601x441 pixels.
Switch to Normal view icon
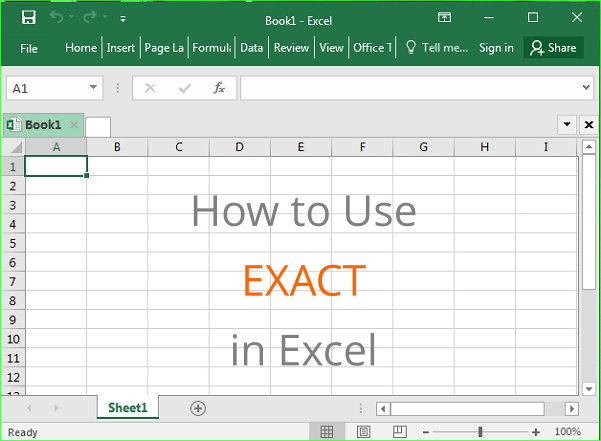click(x=327, y=432)
